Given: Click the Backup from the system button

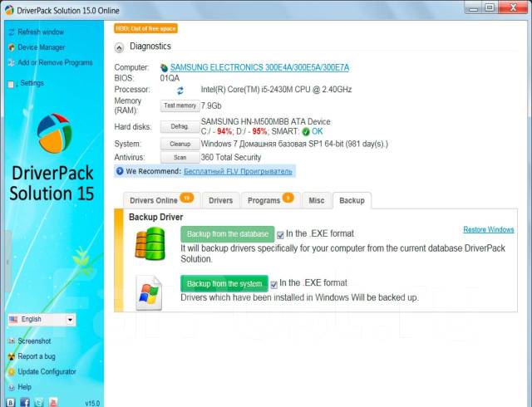Looking at the screenshot, I should coord(224,283).
